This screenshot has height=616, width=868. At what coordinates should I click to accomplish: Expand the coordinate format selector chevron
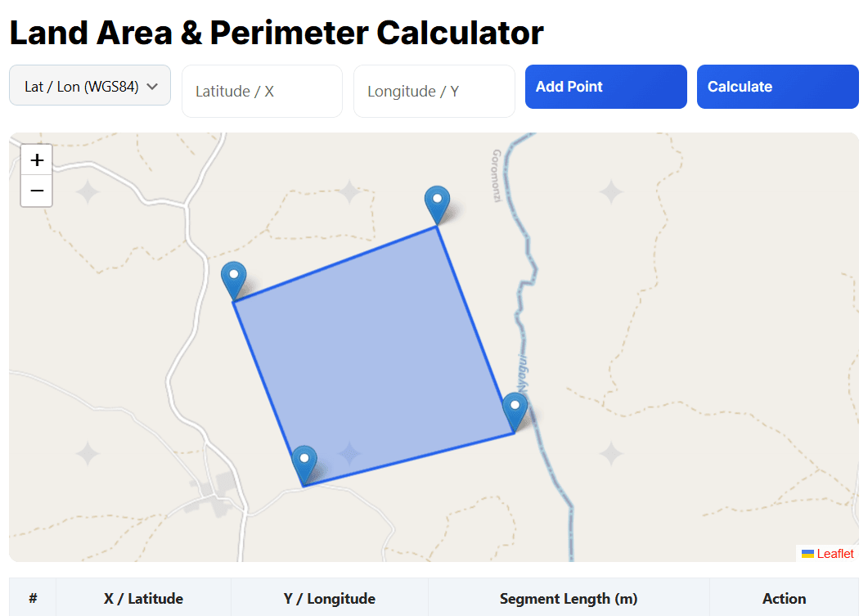(154, 85)
